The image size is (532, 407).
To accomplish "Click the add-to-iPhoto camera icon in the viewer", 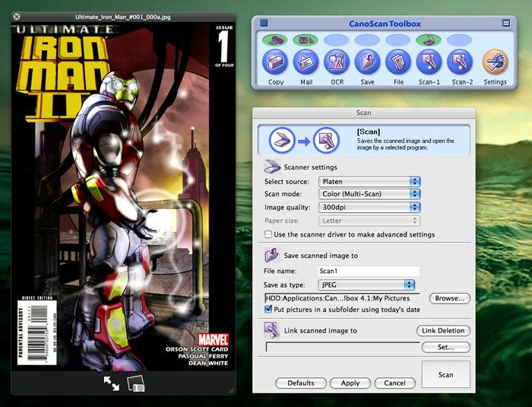I will coord(136,384).
